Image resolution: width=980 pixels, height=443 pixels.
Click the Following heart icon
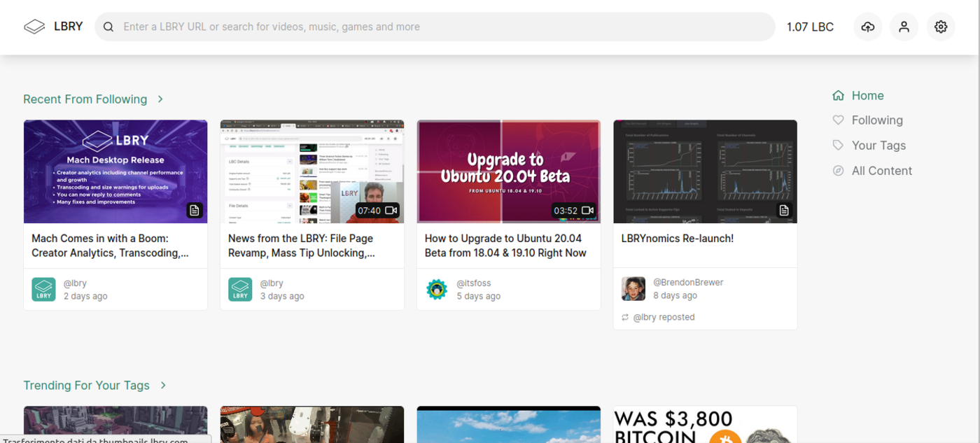pos(838,120)
